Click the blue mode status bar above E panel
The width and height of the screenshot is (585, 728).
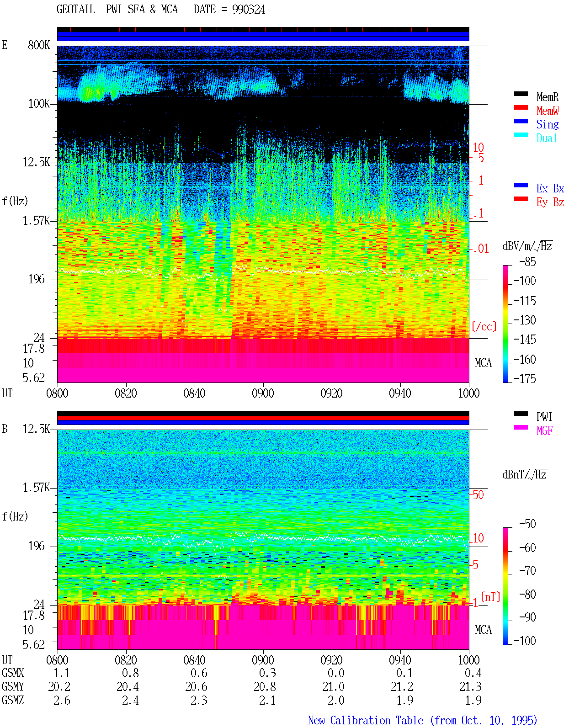coord(263,36)
